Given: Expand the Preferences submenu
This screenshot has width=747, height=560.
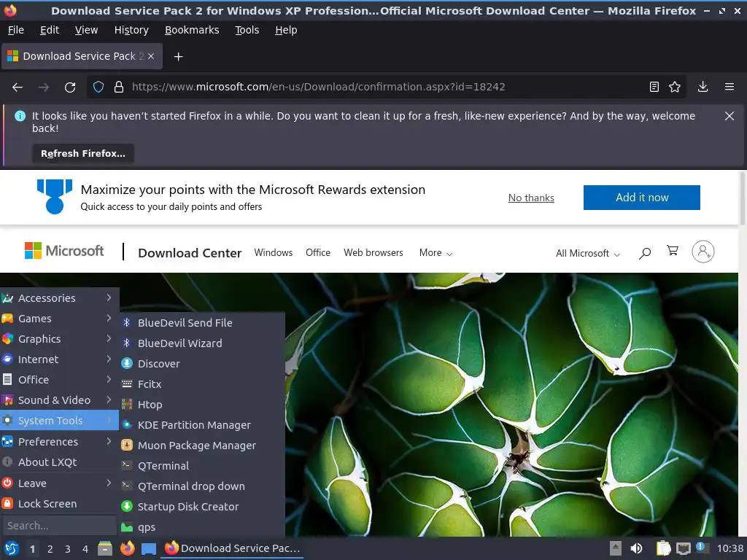Looking at the screenshot, I should [59, 442].
